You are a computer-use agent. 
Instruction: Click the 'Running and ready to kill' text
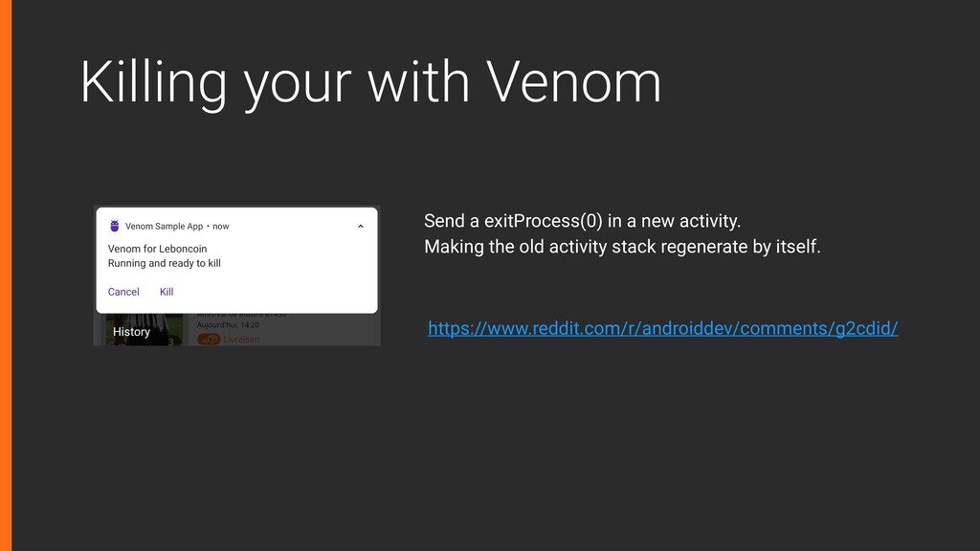pyautogui.click(x=164, y=263)
